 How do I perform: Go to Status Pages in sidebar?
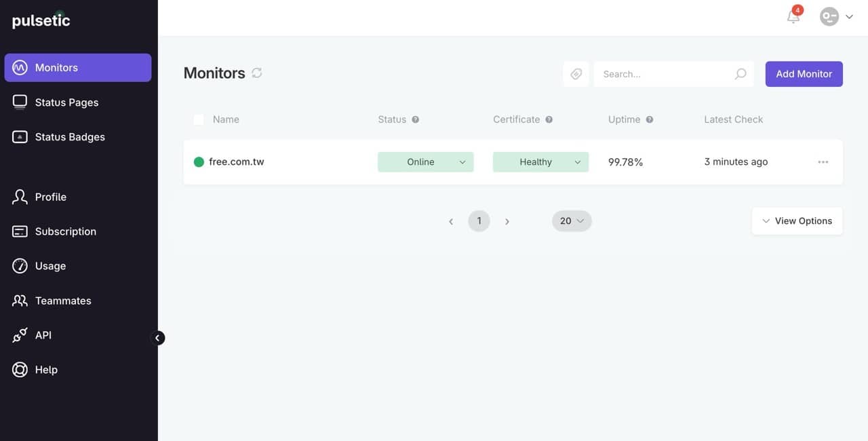pyautogui.click(x=66, y=102)
